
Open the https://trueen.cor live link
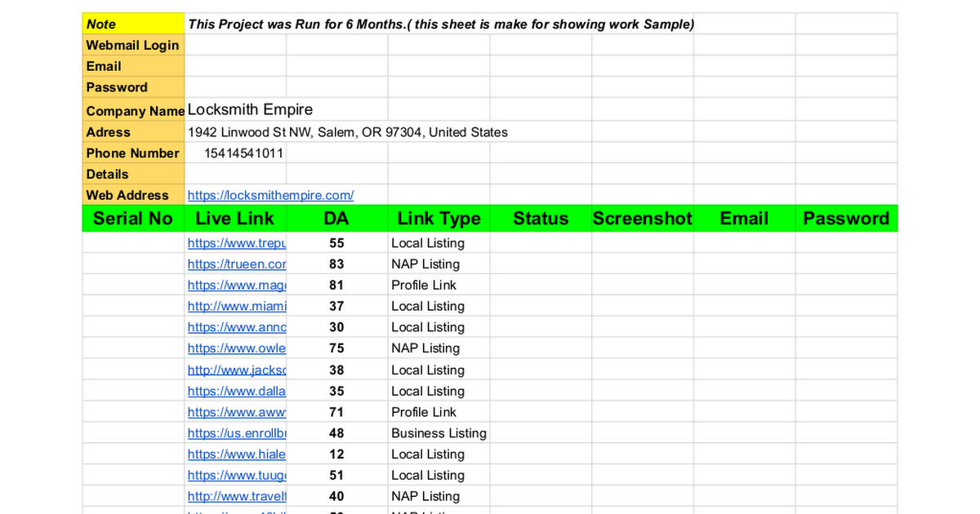click(237, 264)
